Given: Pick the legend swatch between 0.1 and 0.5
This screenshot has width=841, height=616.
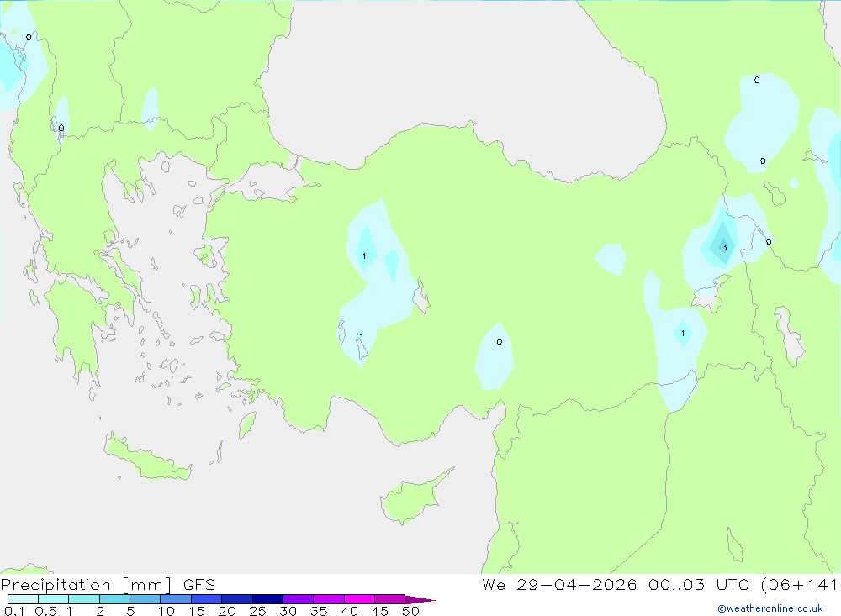Looking at the screenshot, I should 23,599.
